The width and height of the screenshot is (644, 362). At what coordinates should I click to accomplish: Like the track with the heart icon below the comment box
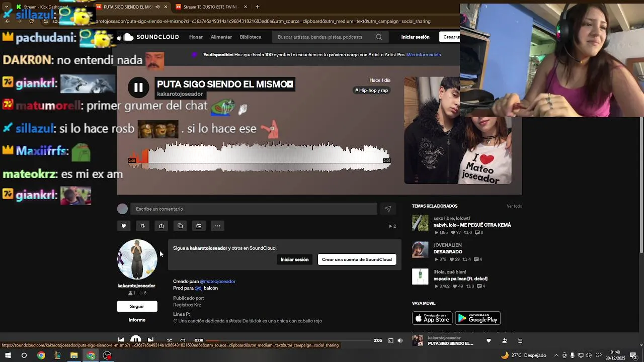click(x=123, y=226)
